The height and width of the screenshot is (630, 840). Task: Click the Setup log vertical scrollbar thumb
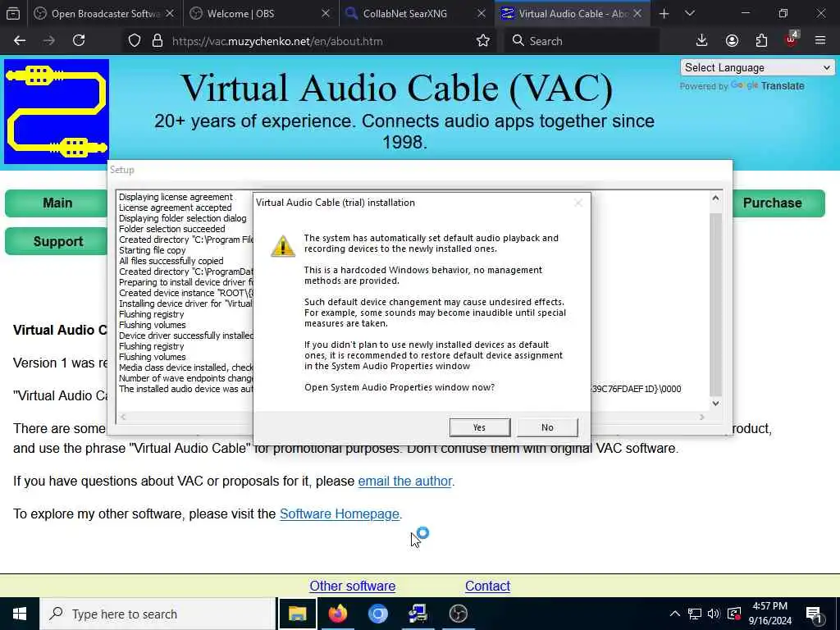pos(715,304)
